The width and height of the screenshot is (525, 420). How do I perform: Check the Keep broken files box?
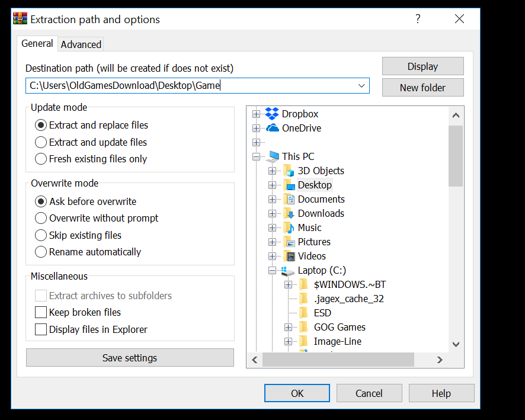[41, 312]
